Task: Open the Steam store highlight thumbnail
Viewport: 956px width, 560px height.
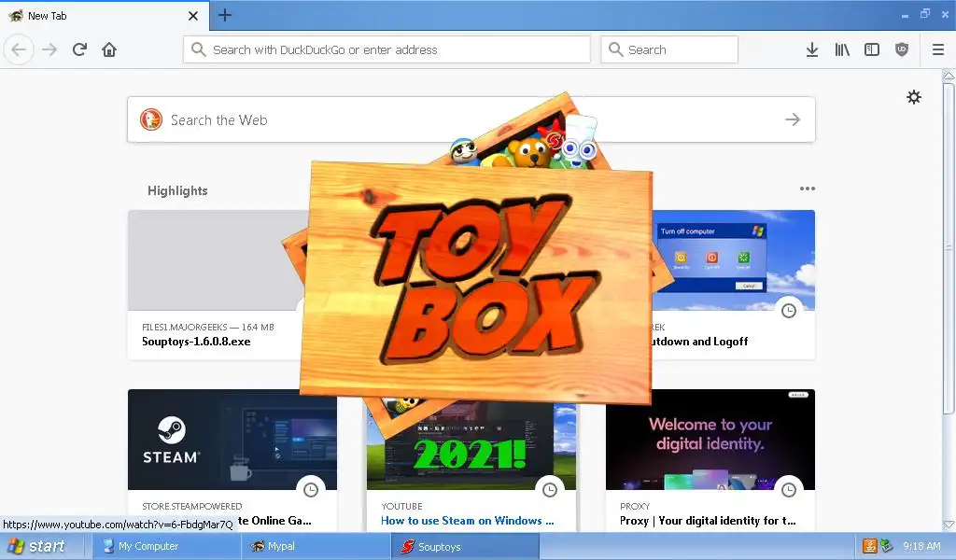Action: pos(232,440)
